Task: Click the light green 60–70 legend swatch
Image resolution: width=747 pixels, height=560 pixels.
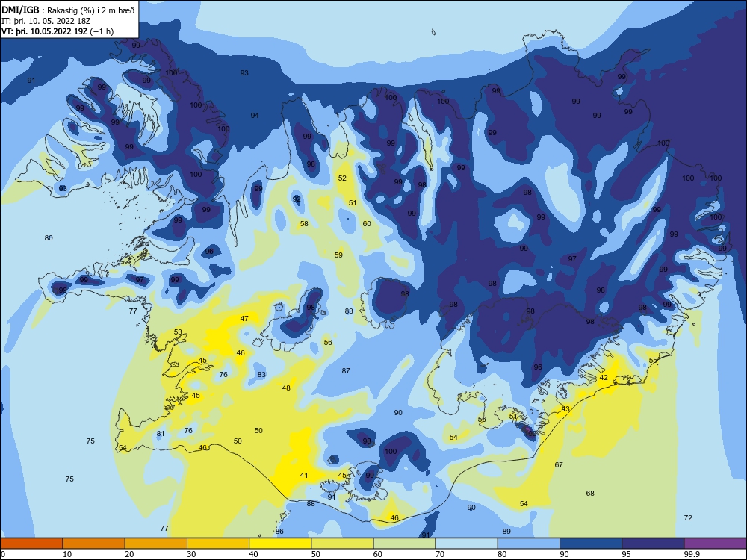Action: point(404,544)
